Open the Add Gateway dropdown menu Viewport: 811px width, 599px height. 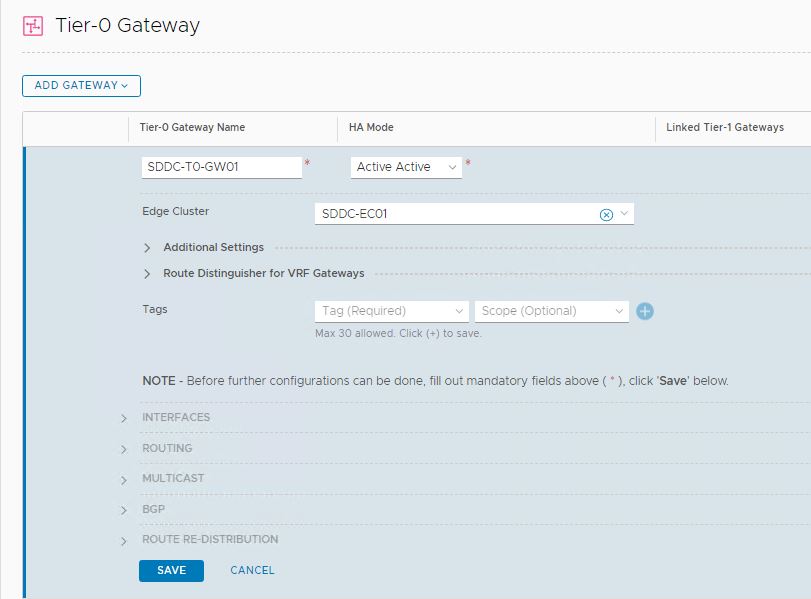(x=81, y=86)
